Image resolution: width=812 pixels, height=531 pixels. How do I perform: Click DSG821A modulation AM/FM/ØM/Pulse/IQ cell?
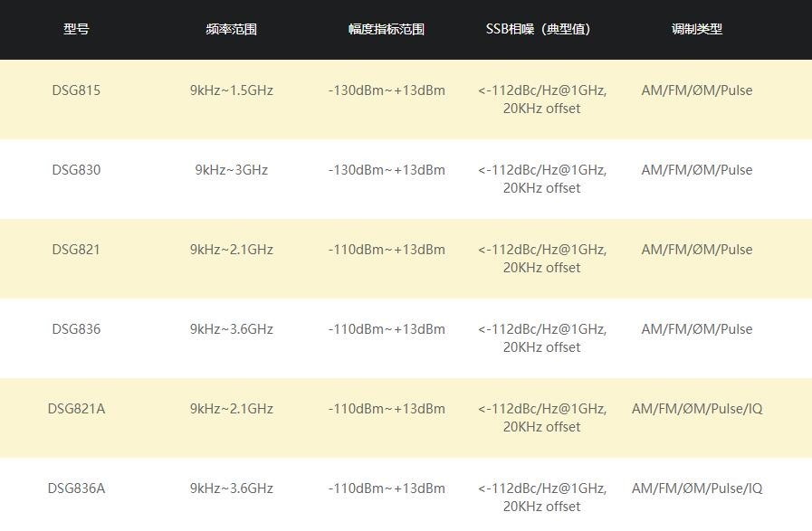pyautogui.click(x=697, y=409)
